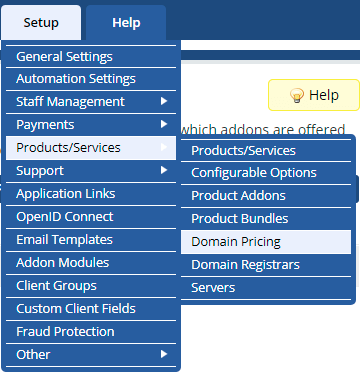Choose Staff Management menu entry

(91, 102)
